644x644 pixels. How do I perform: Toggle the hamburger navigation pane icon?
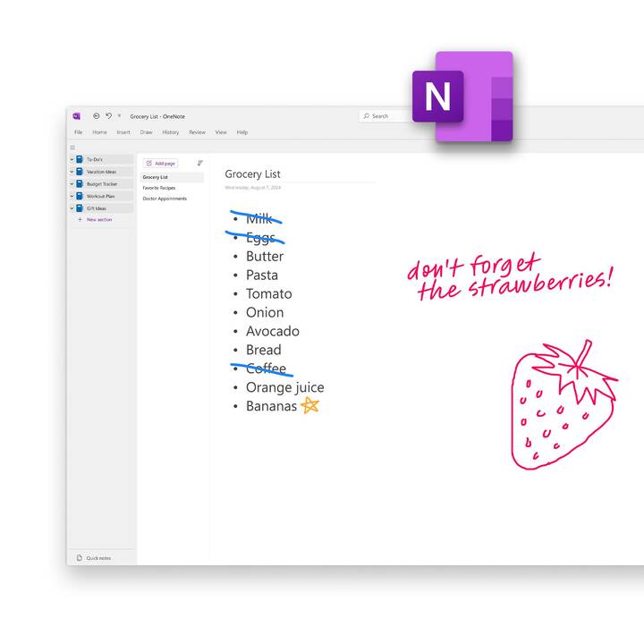click(73, 148)
